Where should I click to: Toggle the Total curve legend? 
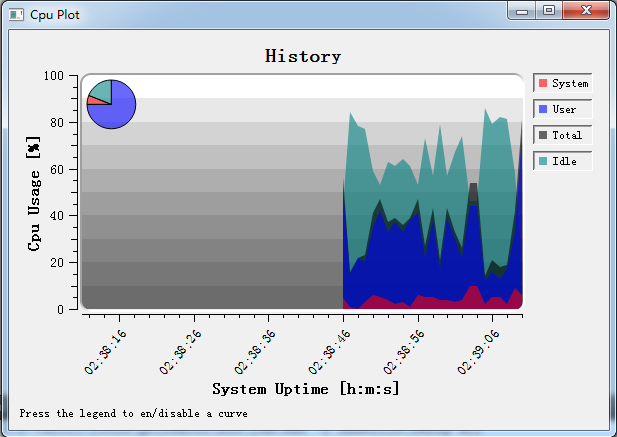coord(563,135)
